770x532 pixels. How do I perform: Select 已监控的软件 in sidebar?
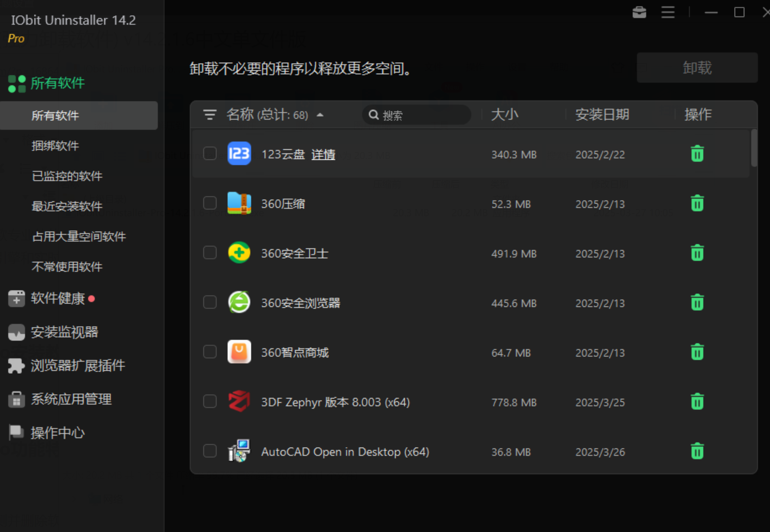tap(67, 176)
